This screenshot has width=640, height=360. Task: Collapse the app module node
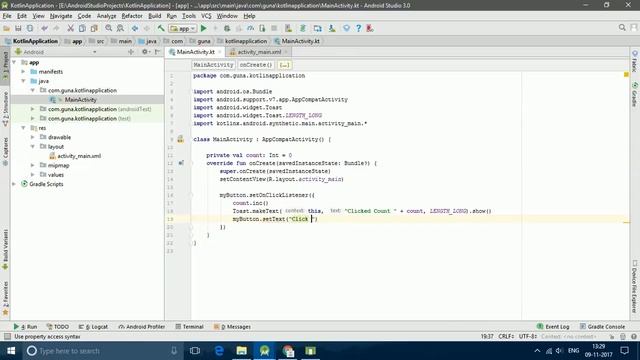pyautogui.click(x=14, y=62)
